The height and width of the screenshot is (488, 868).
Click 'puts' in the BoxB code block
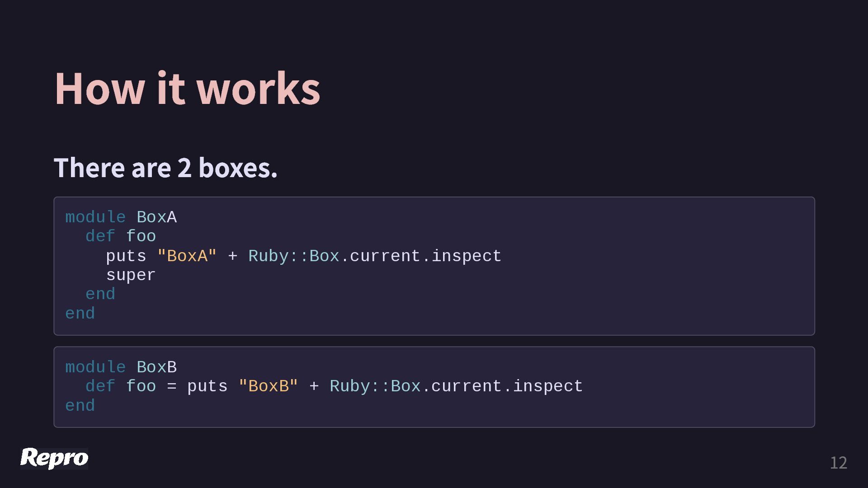207,386
